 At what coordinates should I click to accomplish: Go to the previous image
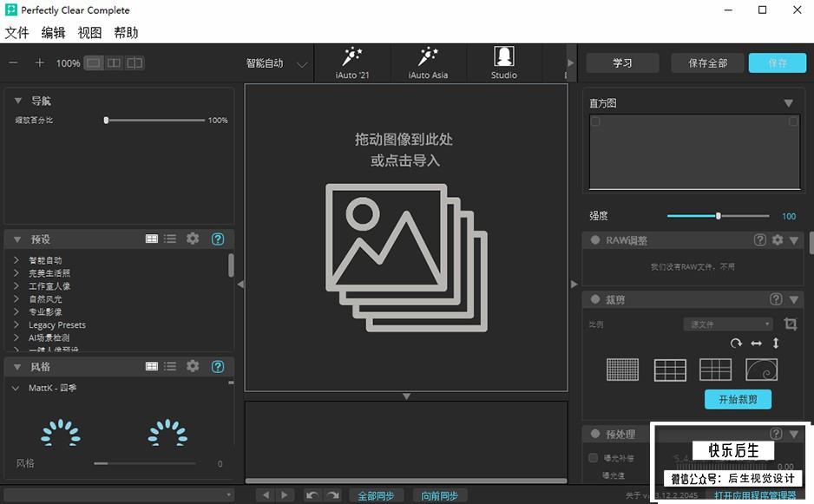(x=266, y=495)
